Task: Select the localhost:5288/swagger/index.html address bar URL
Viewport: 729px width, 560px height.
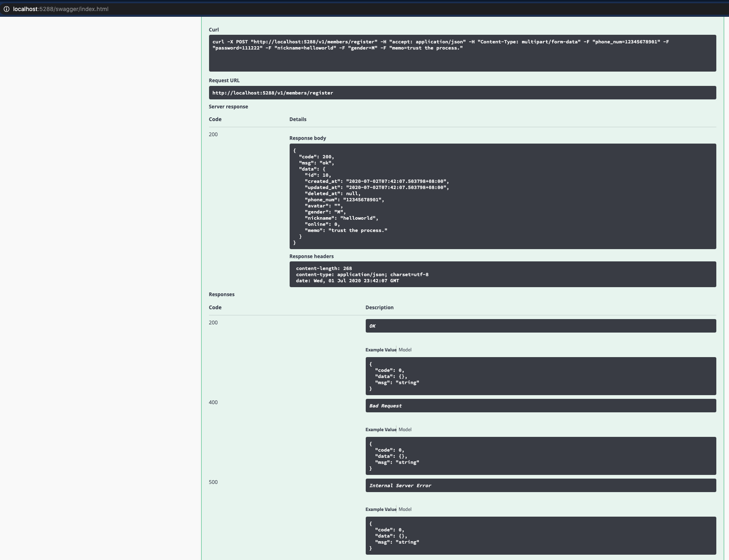Action: pyautogui.click(x=61, y=9)
